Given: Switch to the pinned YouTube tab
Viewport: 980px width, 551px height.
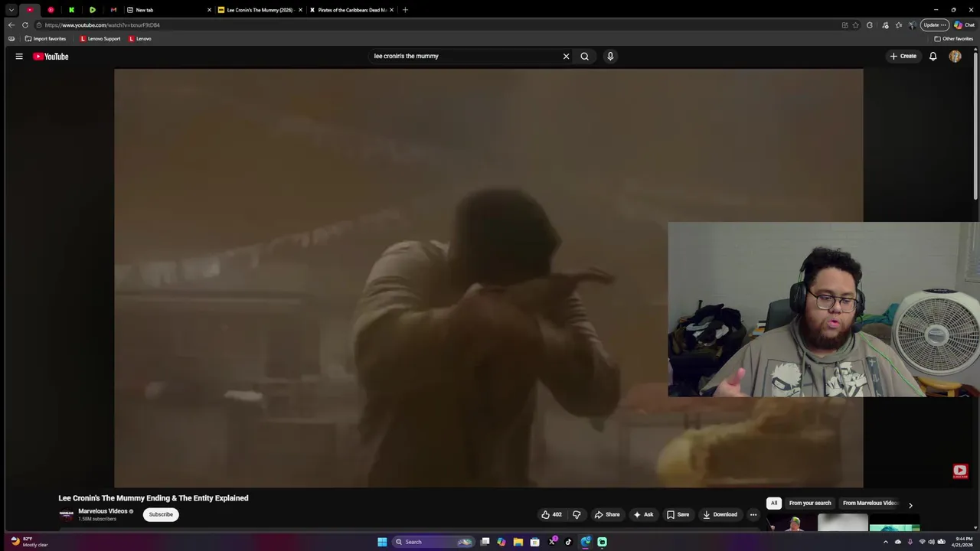Looking at the screenshot, I should pyautogui.click(x=30, y=10).
